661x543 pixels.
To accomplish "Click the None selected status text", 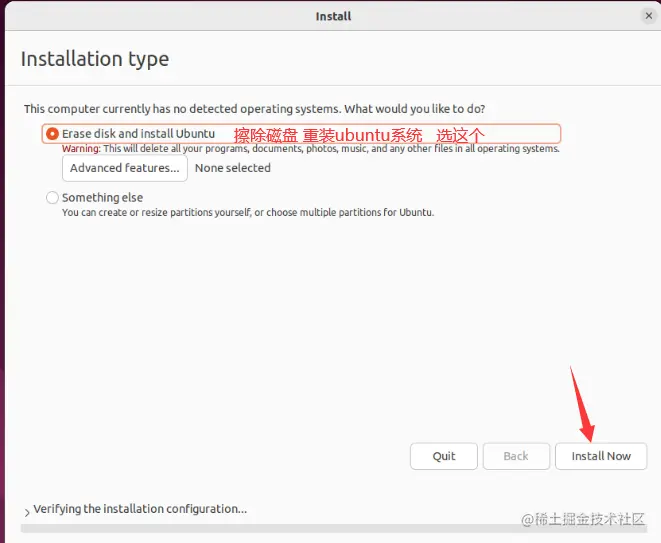I will click(x=233, y=168).
